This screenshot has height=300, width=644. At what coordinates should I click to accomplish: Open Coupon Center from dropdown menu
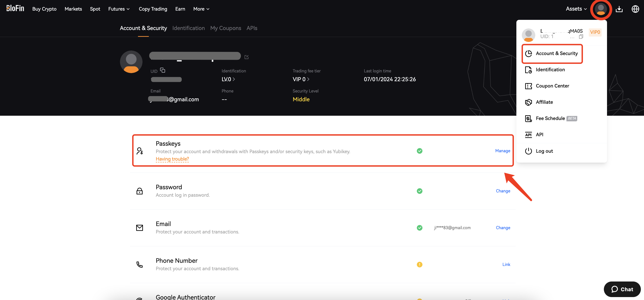pos(547,86)
